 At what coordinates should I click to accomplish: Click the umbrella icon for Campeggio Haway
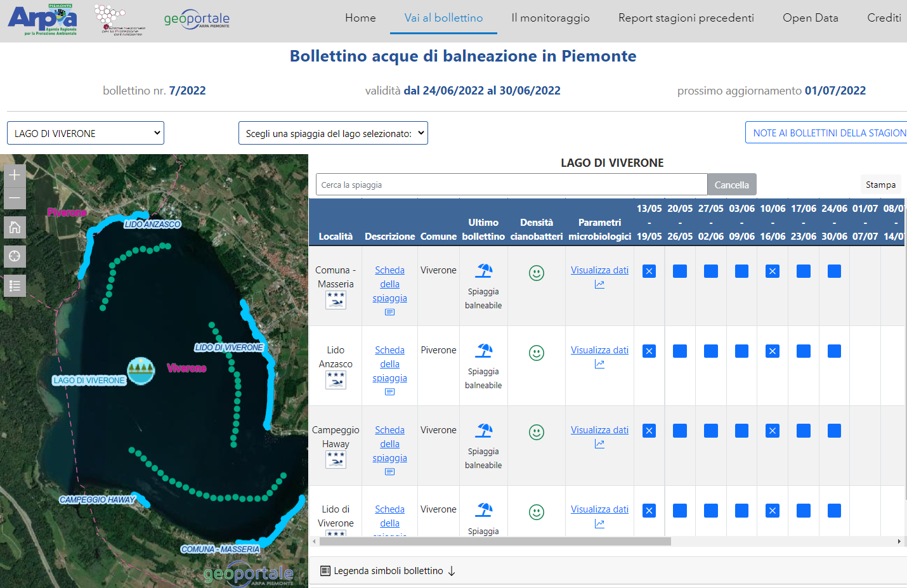tap(484, 431)
